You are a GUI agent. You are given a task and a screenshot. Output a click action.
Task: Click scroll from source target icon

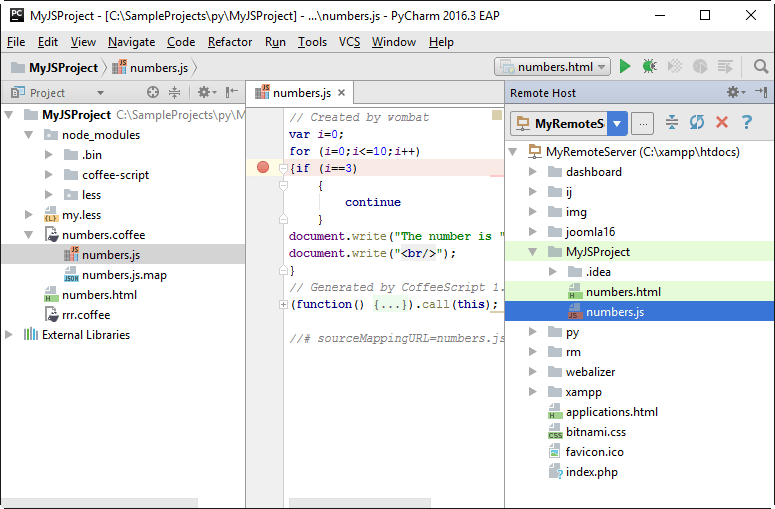point(153,93)
